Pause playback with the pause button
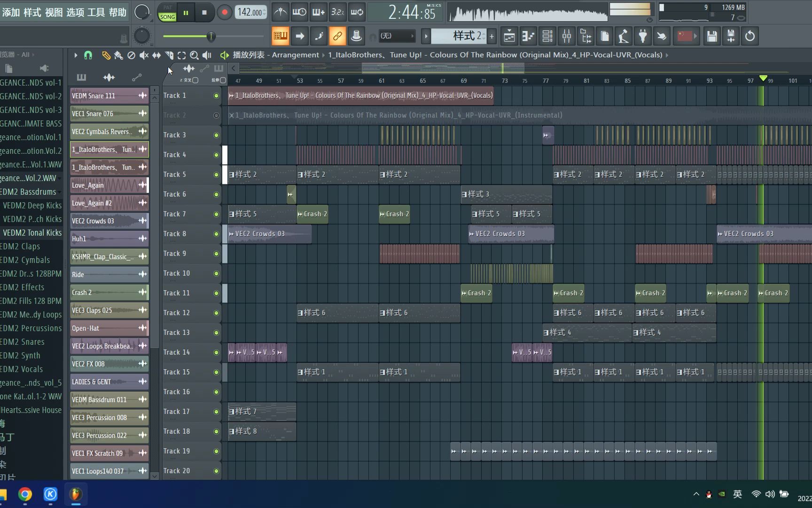The image size is (812, 508). pyautogui.click(x=186, y=13)
